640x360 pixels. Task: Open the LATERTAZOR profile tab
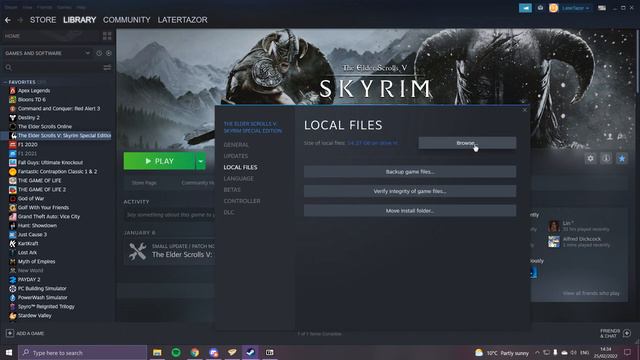182,20
